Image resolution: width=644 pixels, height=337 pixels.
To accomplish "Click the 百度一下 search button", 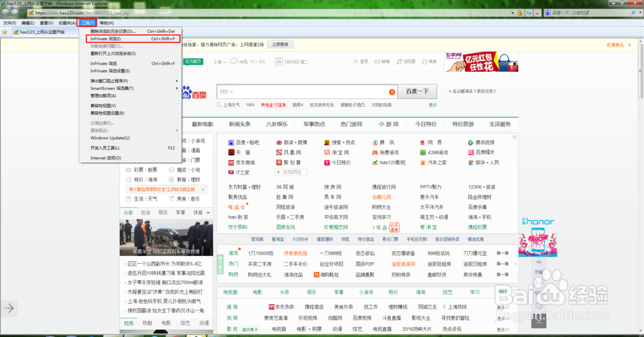I will coord(417,91).
